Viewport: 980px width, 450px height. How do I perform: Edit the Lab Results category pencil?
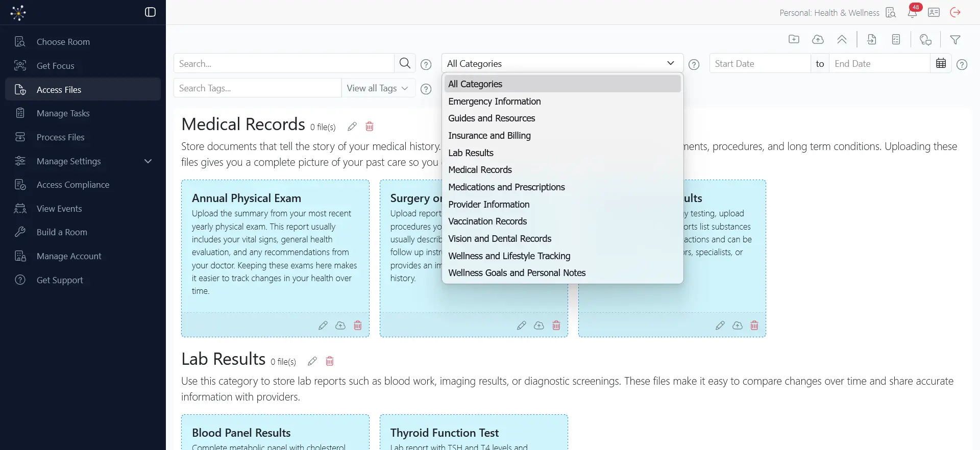pos(312,361)
